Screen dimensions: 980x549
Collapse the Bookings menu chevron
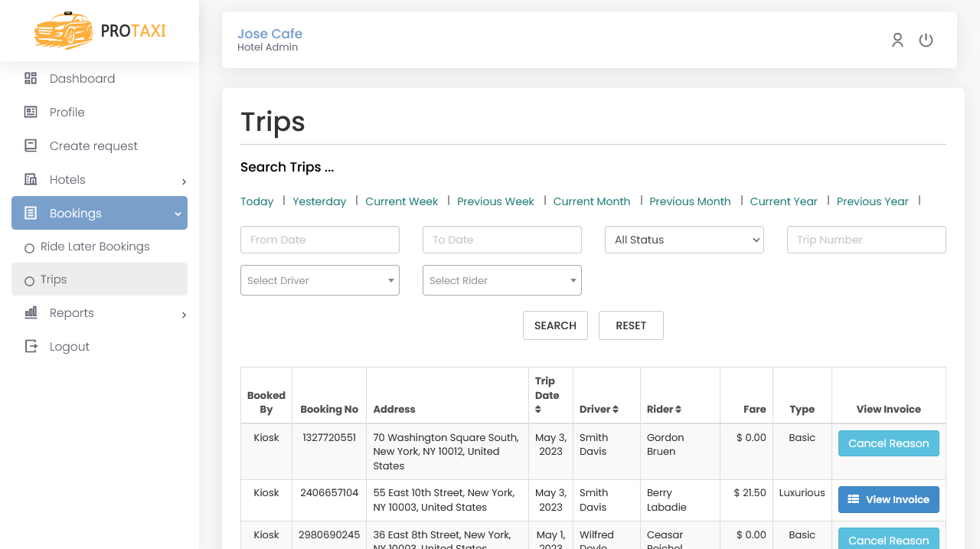pyautogui.click(x=178, y=214)
